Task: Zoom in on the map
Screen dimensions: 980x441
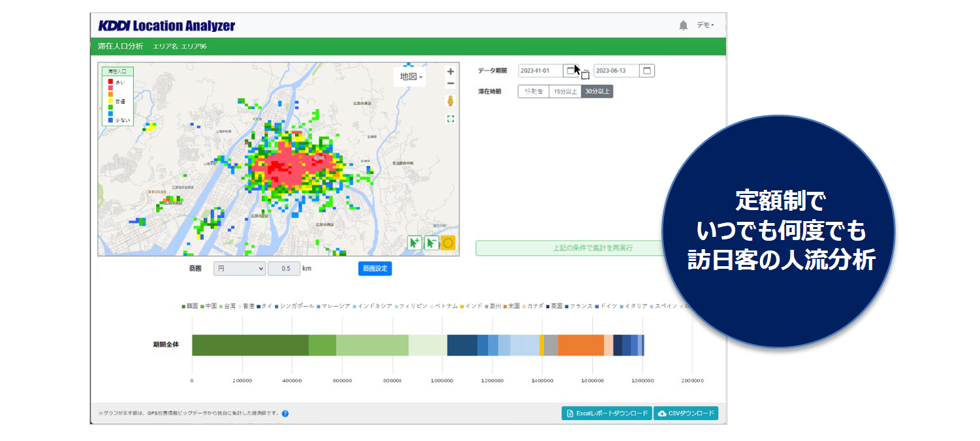Action: [x=450, y=72]
